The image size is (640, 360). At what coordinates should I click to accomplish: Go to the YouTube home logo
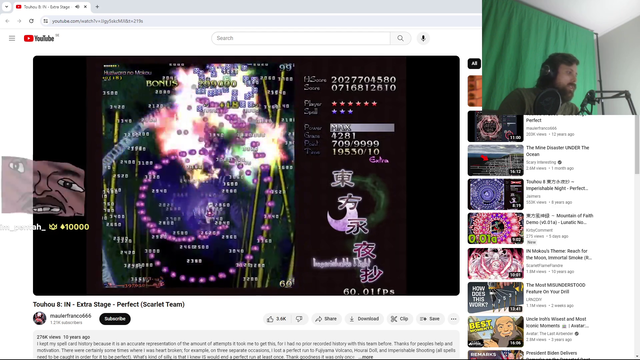pos(39,38)
